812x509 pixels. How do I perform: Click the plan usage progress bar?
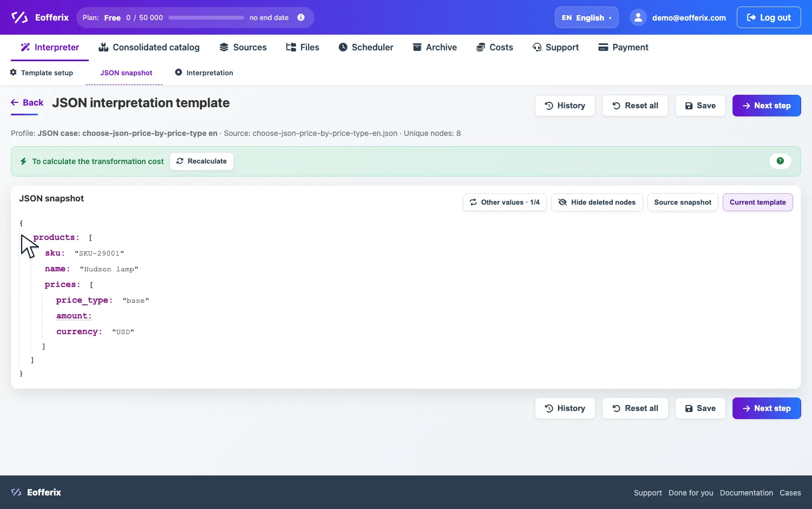(206, 17)
